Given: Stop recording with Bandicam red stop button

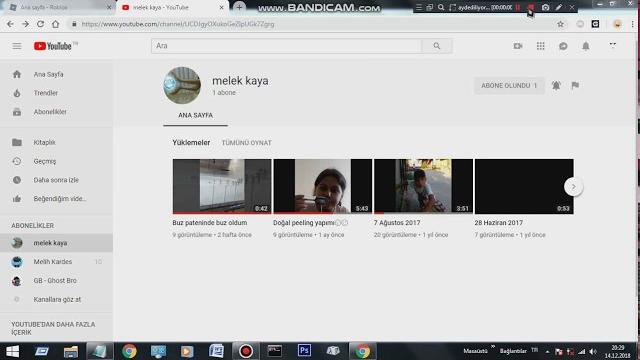Looking at the screenshot, I should [531, 7].
